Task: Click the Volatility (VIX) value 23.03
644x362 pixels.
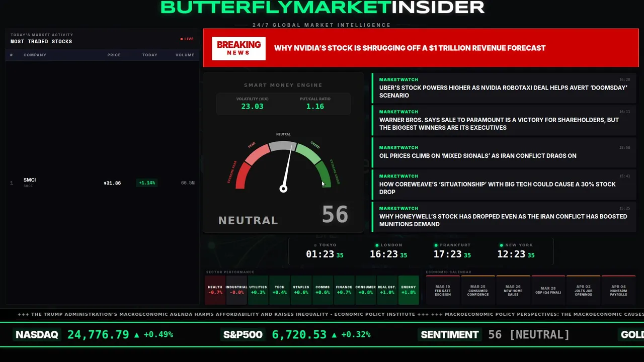Action: pyautogui.click(x=252, y=107)
